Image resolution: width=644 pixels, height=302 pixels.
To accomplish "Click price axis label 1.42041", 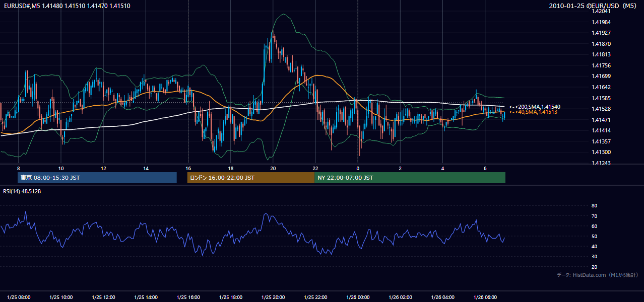I will tap(600, 11).
